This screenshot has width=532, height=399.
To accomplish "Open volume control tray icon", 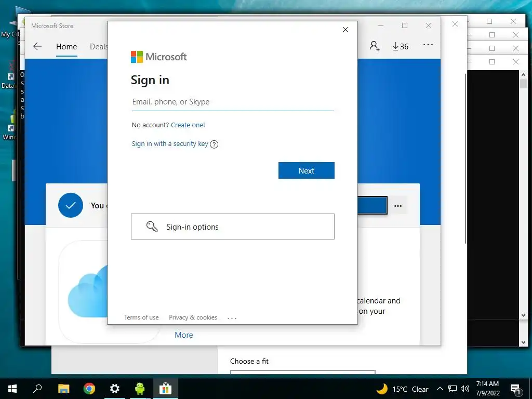I will 465,389.
